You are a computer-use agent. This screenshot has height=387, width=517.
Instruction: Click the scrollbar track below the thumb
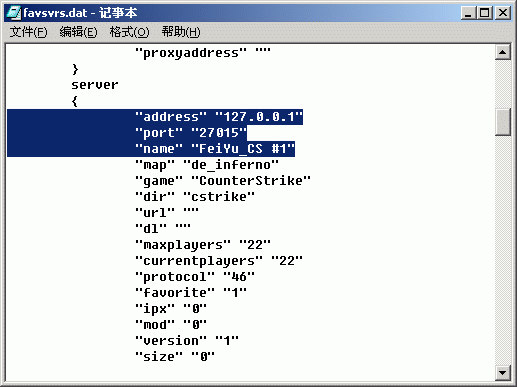coord(503,250)
